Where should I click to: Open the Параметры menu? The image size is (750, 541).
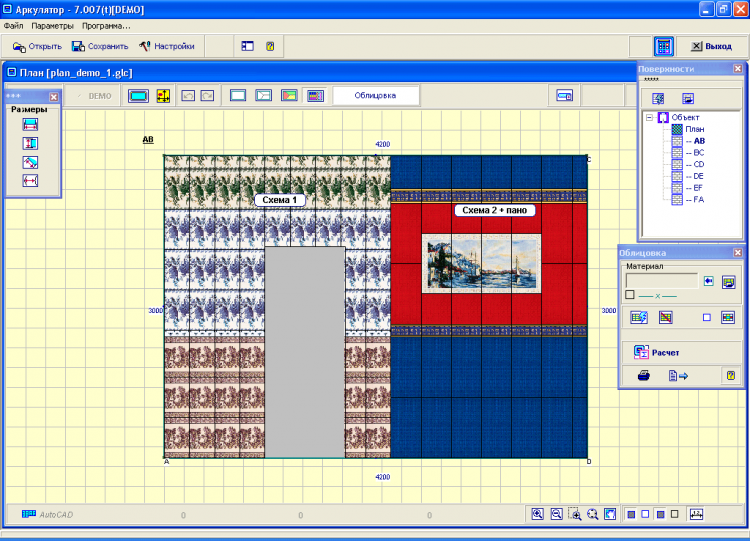click(51, 25)
